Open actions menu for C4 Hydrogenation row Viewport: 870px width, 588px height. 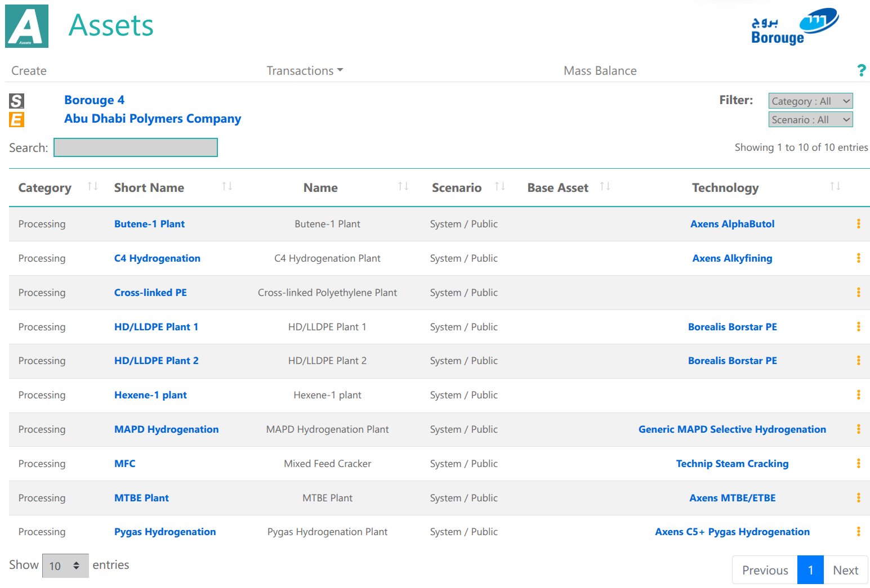858,258
